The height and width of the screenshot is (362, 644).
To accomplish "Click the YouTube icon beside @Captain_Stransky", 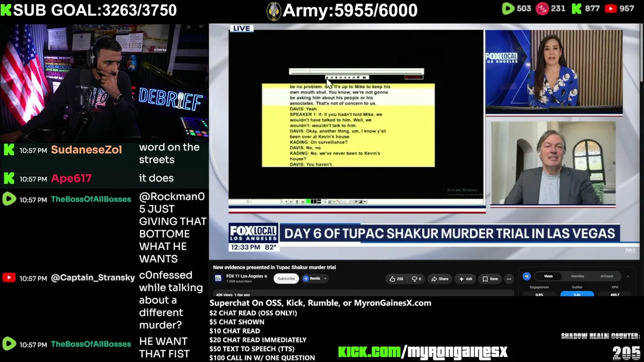I will pos(9,278).
